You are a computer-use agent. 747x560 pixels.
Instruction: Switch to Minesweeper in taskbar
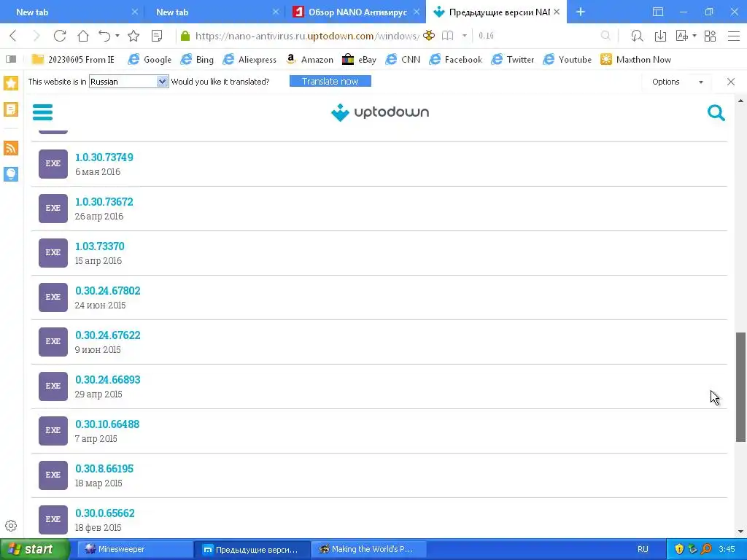135,549
